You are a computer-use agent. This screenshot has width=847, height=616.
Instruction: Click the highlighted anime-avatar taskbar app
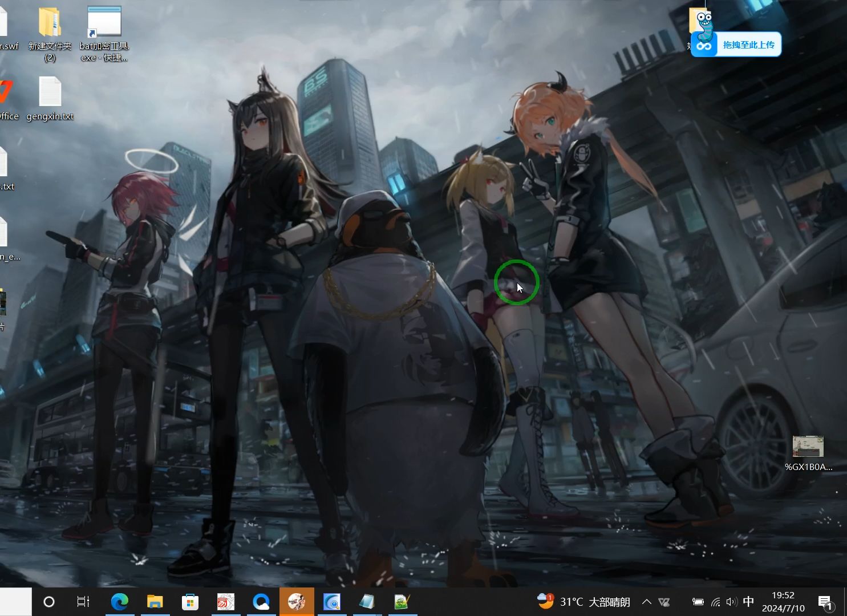(297, 602)
